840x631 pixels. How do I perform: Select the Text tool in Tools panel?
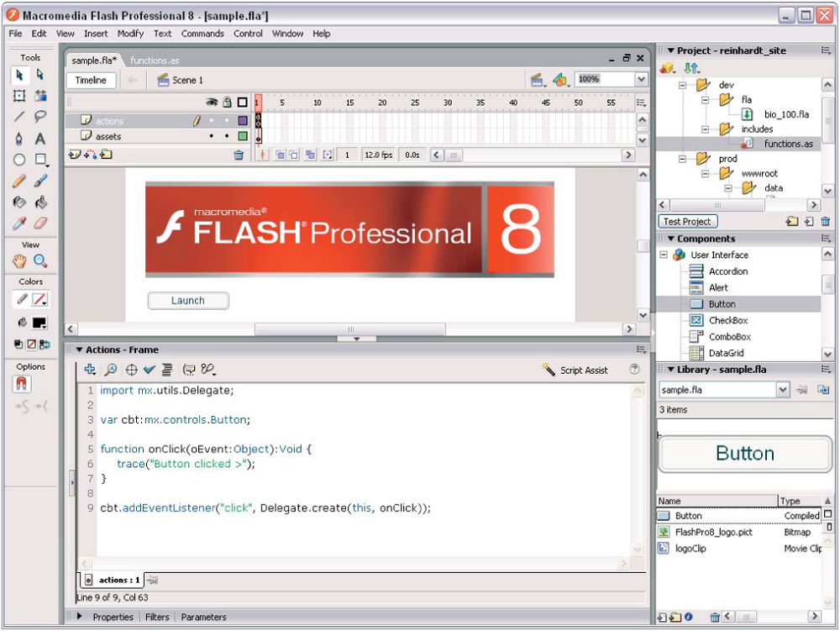[39, 139]
